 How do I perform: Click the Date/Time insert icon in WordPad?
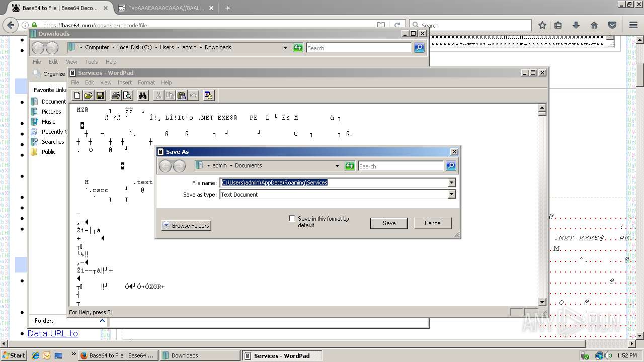click(209, 96)
